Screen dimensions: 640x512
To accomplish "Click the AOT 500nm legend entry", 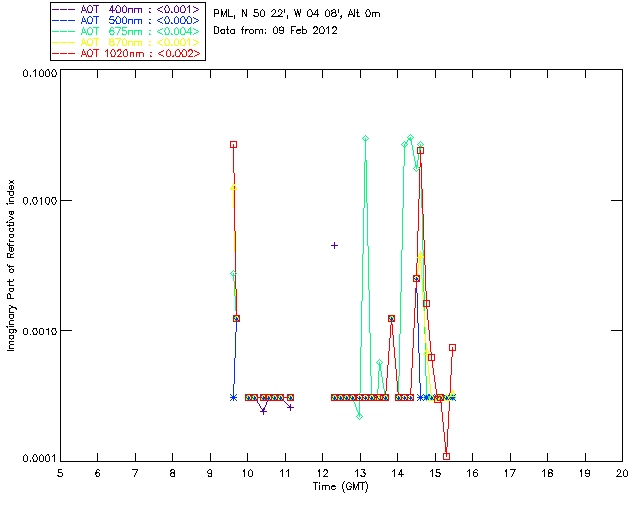I will 127,20.
